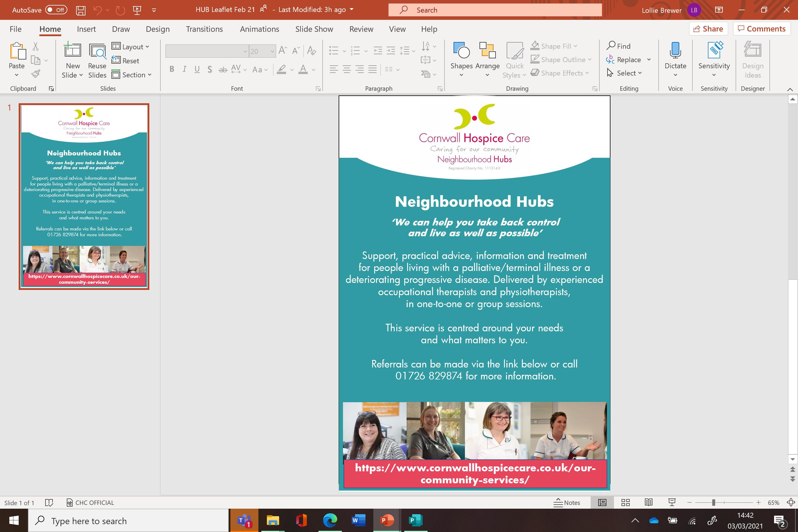Click the zoom slider handle

point(713,503)
